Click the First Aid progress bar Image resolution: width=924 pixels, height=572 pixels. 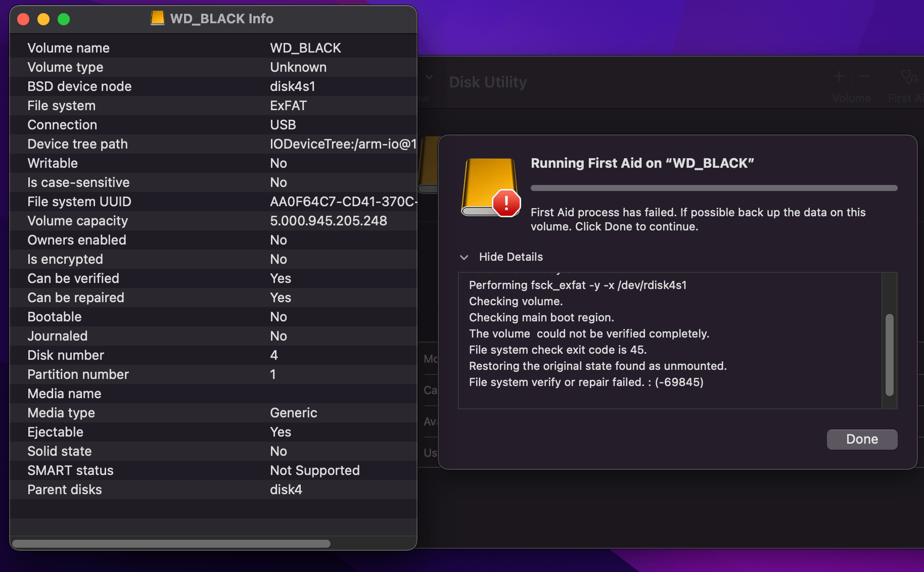coord(713,188)
